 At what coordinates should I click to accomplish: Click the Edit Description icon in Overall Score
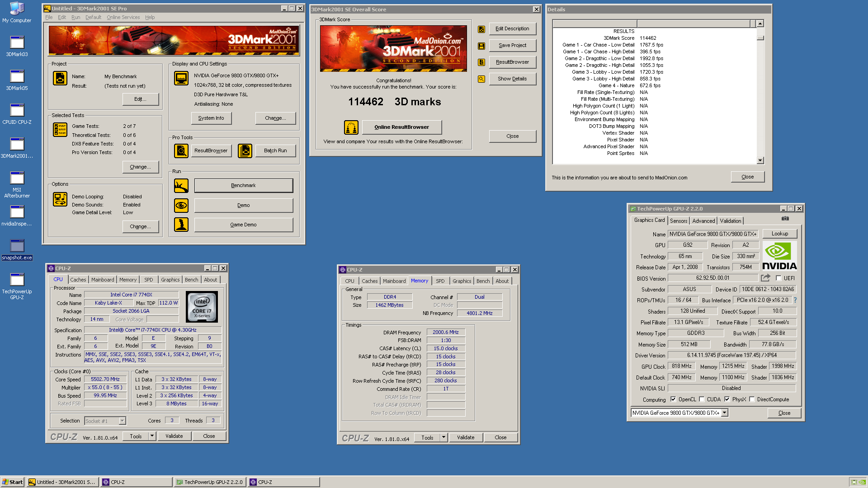point(481,29)
